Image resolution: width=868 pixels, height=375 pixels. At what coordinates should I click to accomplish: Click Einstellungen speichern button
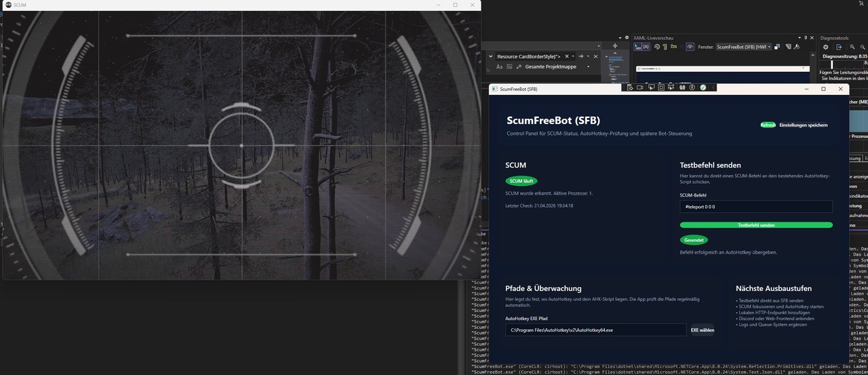click(803, 125)
